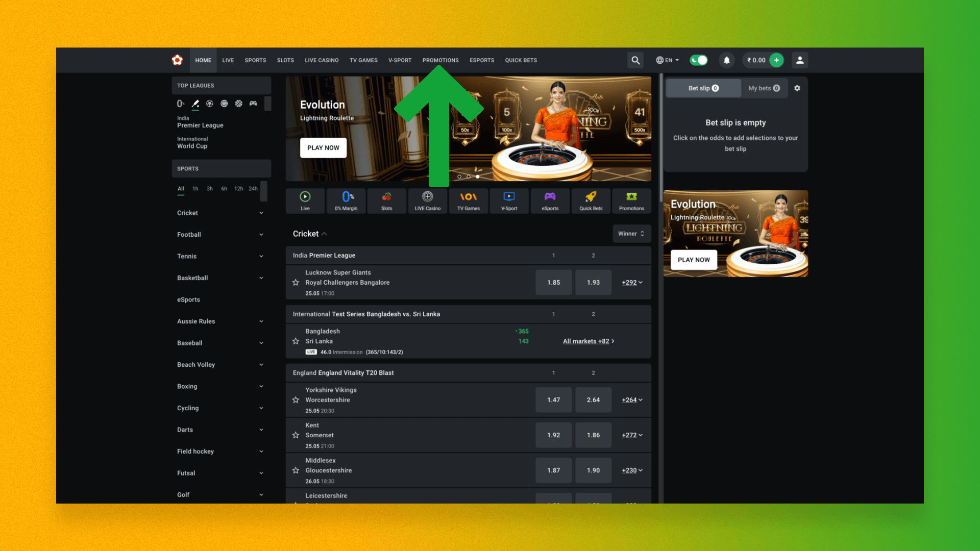
Task: Select the 24h time filter
Action: click(253, 189)
